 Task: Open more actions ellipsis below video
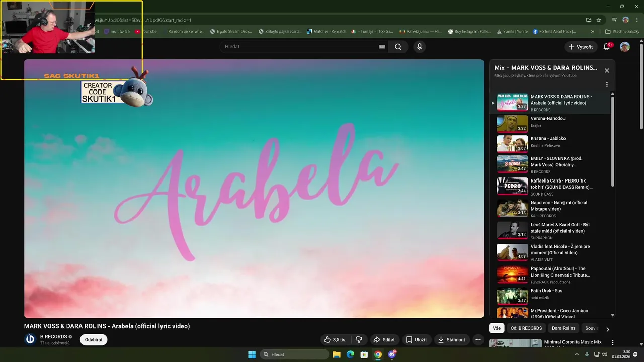[478, 340]
